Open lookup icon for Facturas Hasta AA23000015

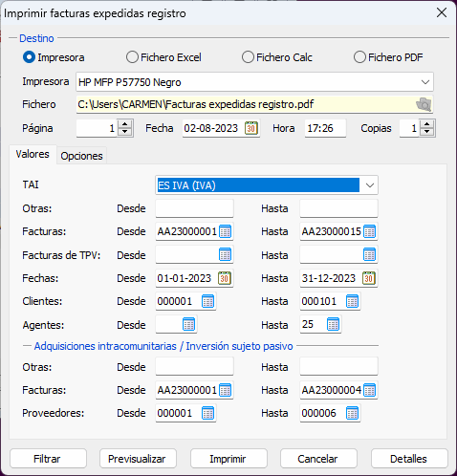[x=370, y=231]
